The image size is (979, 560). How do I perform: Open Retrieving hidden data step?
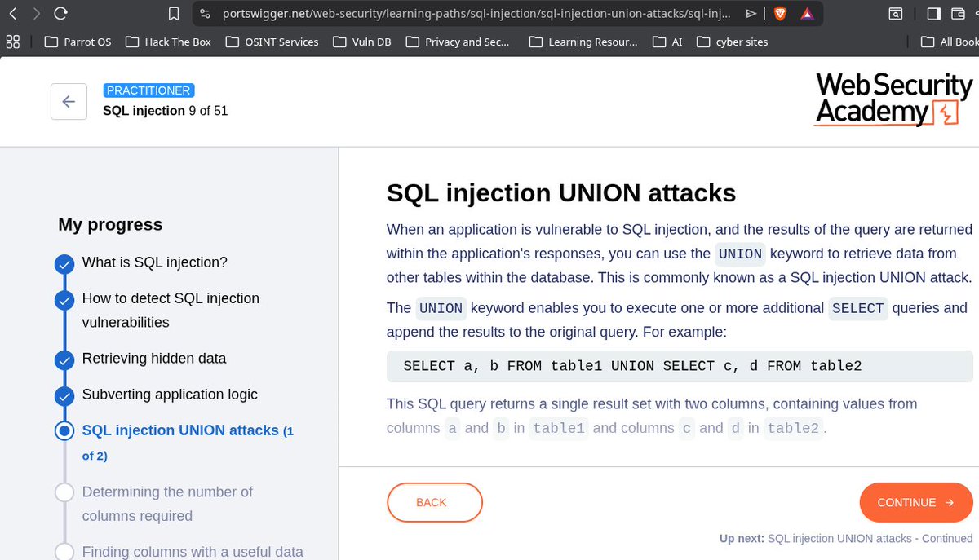(154, 359)
